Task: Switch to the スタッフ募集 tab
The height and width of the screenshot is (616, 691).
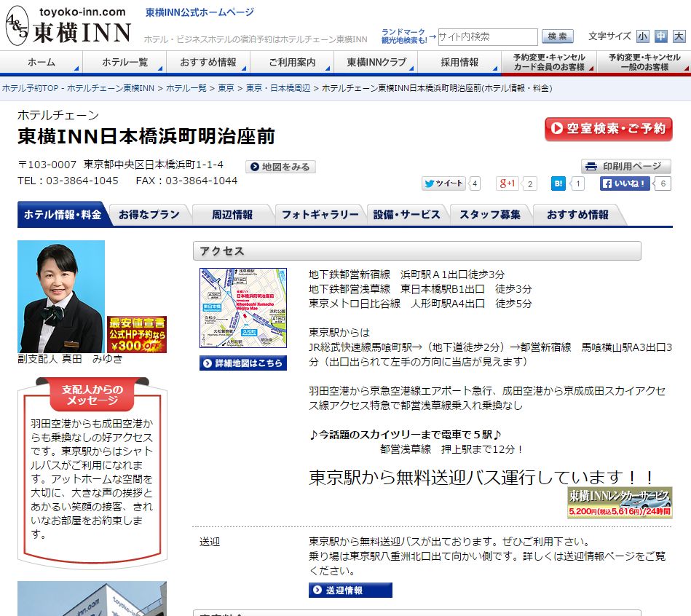Action: click(490, 215)
